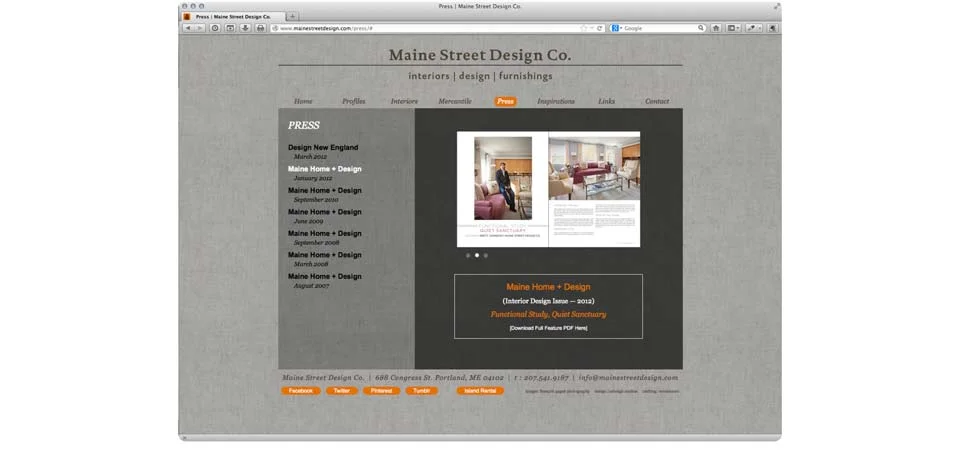Viewport: 960px width, 450px height.
Task: Click the magazine spread thumbnail image
Action: tap(549, 189)
